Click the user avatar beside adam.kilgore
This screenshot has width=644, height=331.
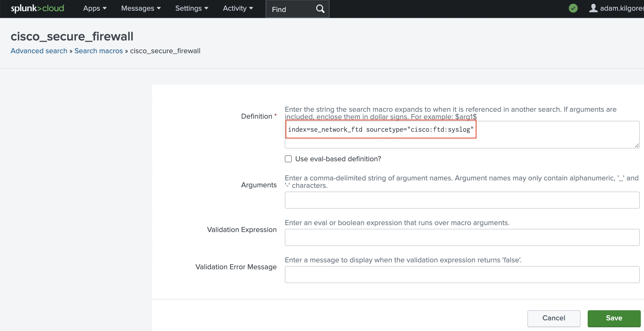pos(594,8)
